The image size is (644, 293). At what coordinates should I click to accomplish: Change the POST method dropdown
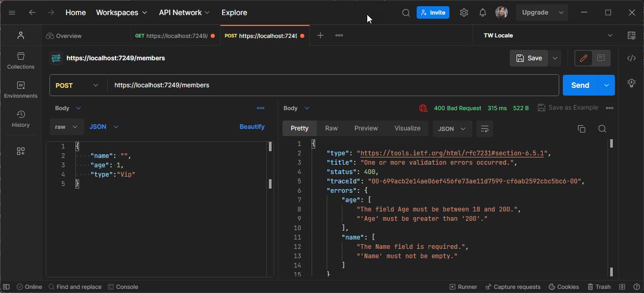[77, 85]
